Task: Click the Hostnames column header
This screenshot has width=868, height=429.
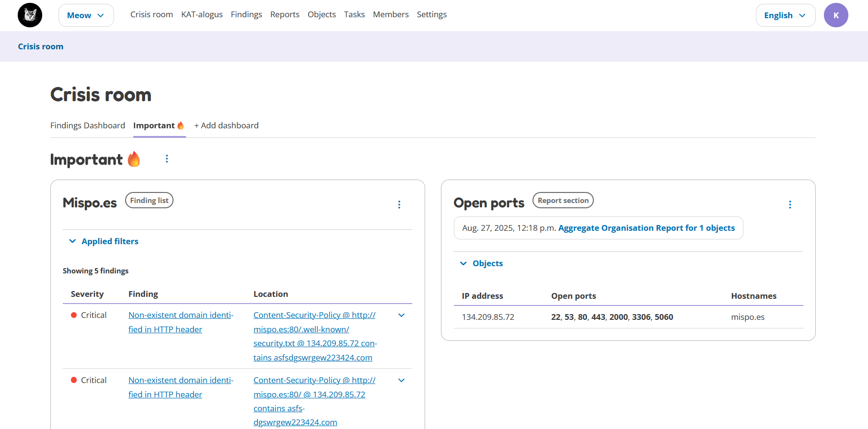Action: click(754, 296)
